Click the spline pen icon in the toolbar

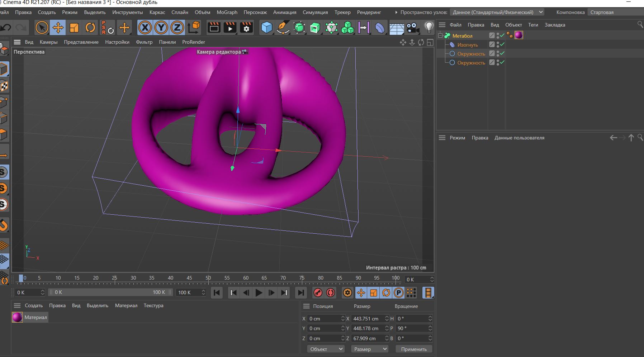(283, 28)
